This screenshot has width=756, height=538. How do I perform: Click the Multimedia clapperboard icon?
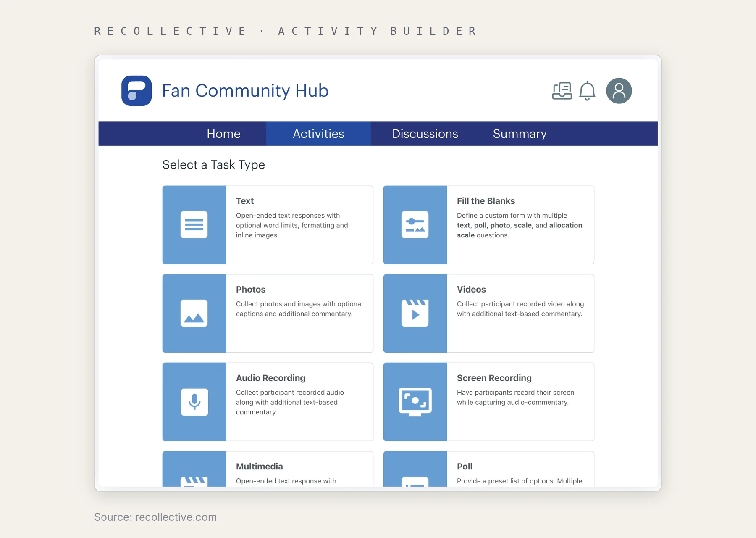(194, 482)
